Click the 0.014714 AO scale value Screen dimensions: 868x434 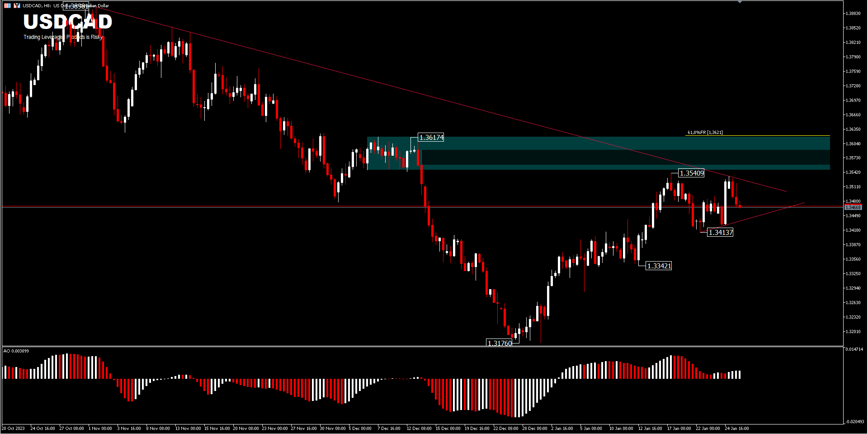pos(854,349)
